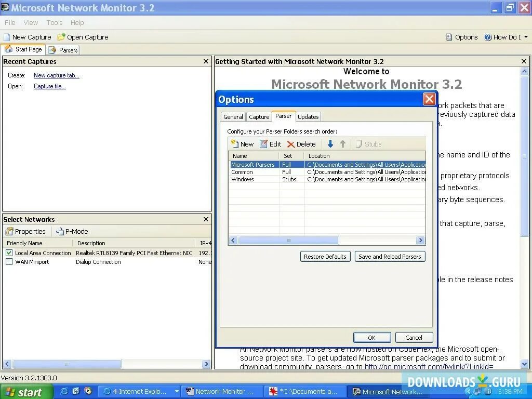The width and height of the screenshot is (532, 399).
Task: Click parser list horizontal scrollbar thumb
Action: [289, 241]
